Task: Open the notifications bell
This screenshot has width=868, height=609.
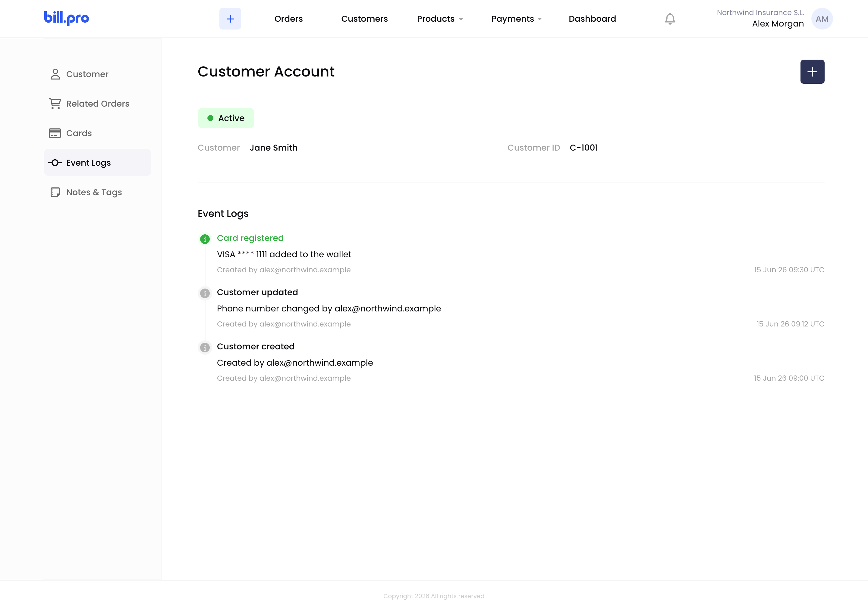Action: click(670, 19)
